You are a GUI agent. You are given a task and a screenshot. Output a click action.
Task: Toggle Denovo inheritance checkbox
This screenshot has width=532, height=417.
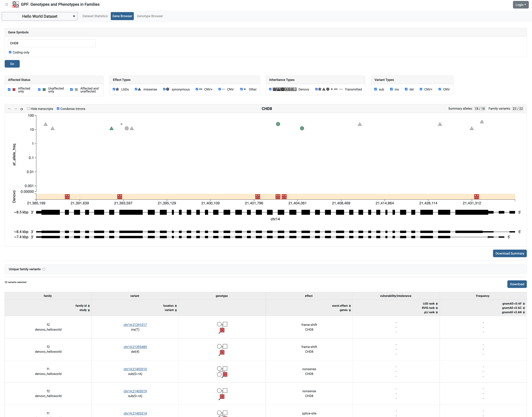[x=270, y=89]
